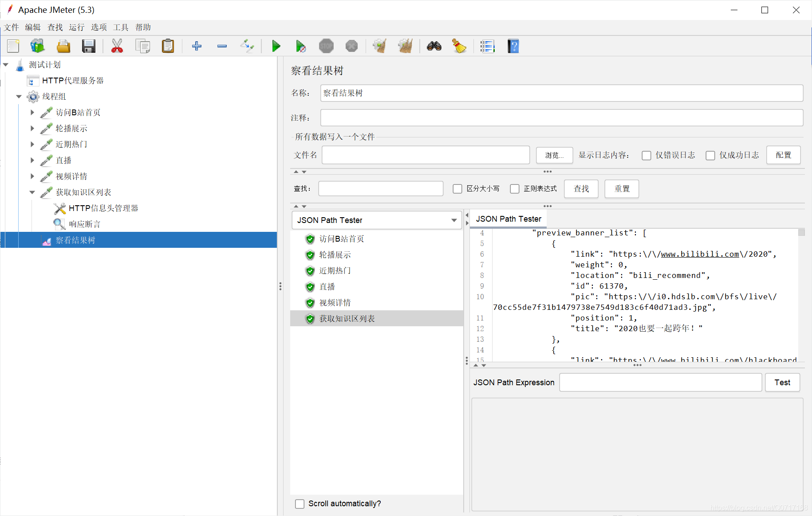The image size is (812, 516).
Task: Click the Clear results broom icon
Action: (380, 46)
